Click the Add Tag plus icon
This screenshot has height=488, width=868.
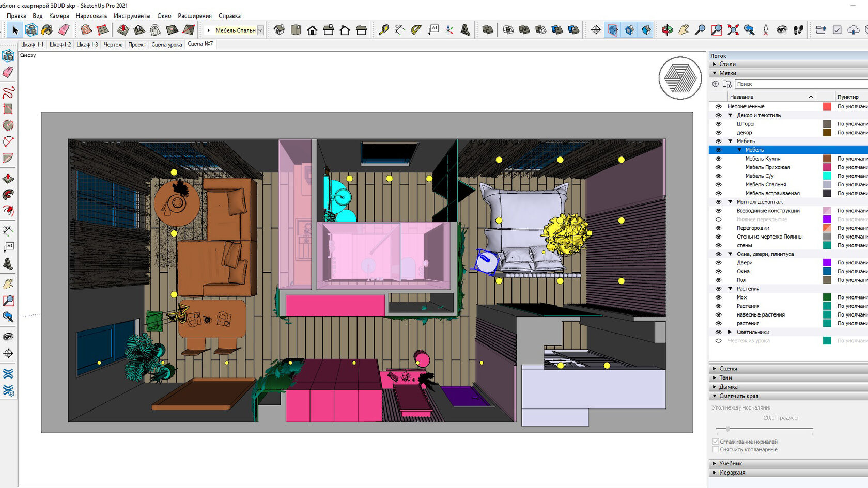[x=716, y=84]
